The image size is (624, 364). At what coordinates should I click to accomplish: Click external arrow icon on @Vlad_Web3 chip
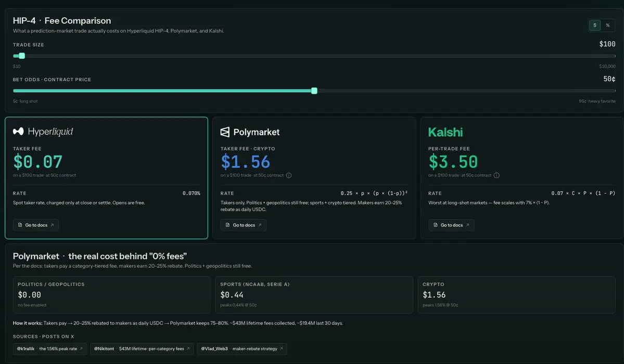click(281, 349)
